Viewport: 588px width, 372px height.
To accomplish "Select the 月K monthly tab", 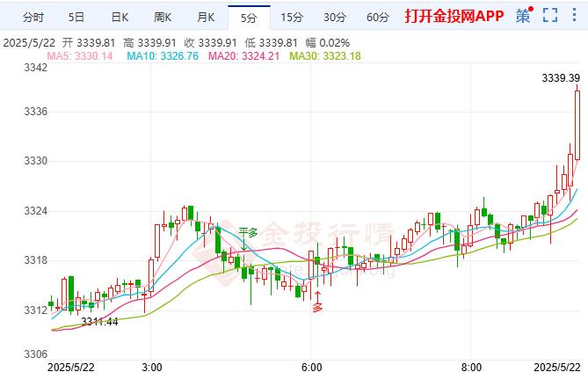I will [206, 18].
